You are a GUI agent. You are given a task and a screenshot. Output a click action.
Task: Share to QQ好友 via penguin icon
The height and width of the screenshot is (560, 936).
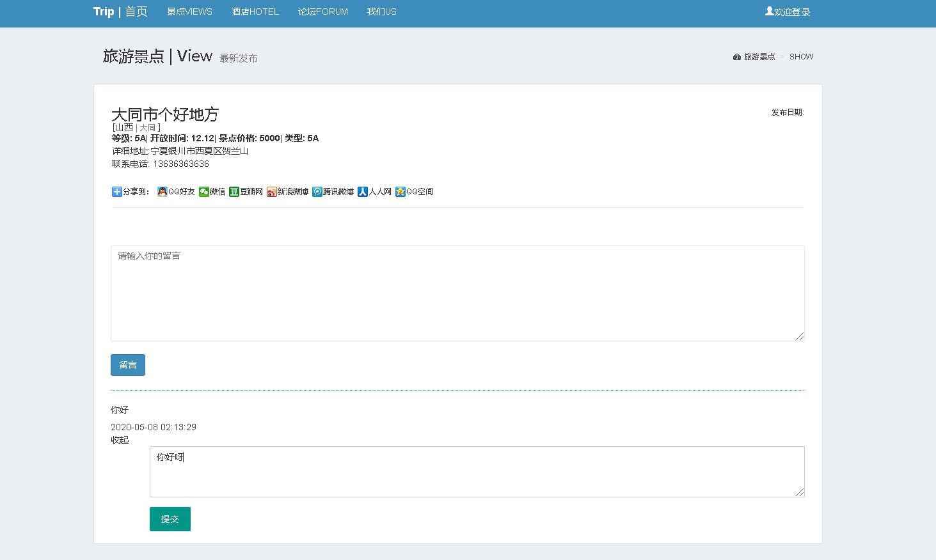pos(163,192)
